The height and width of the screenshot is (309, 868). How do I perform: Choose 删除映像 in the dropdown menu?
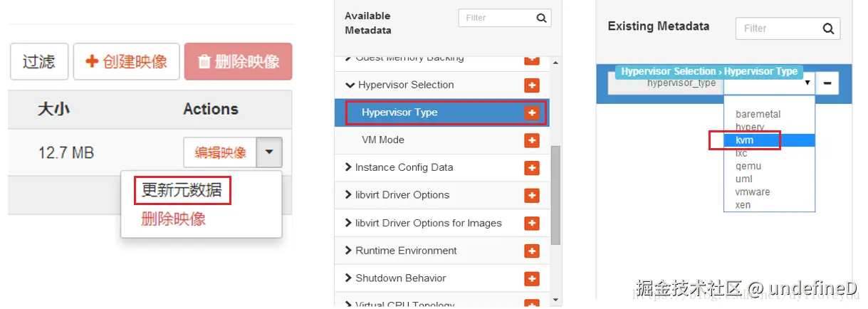(174, 219)
